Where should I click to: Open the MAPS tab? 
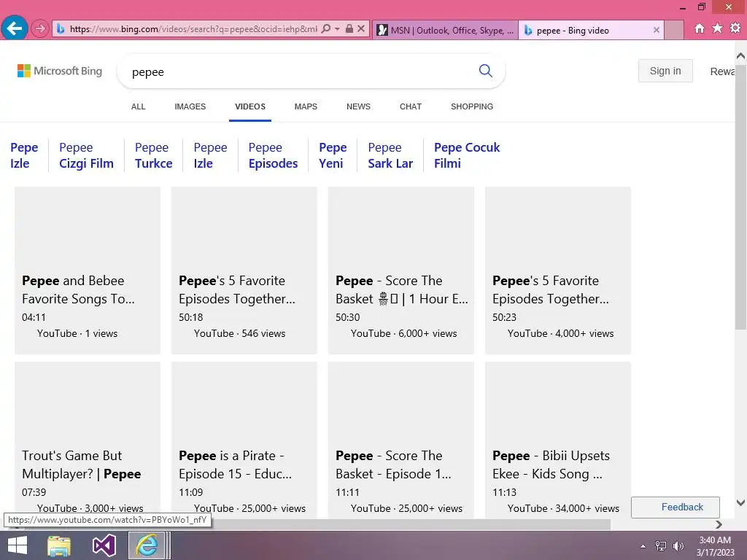click(x=306, y=106)
